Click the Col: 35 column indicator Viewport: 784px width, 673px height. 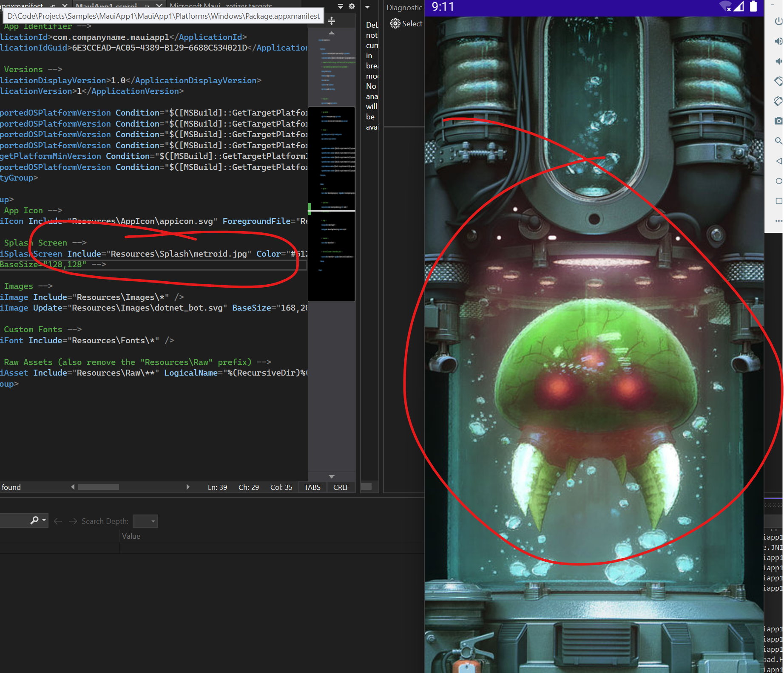tap(281, 487)
